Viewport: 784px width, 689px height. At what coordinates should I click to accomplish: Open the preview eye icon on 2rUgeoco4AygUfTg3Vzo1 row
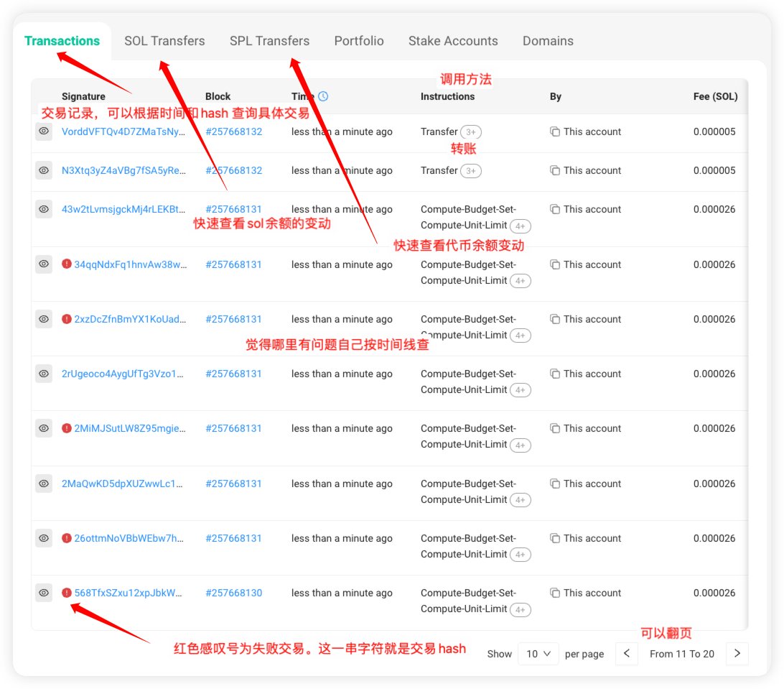[44, 374]
